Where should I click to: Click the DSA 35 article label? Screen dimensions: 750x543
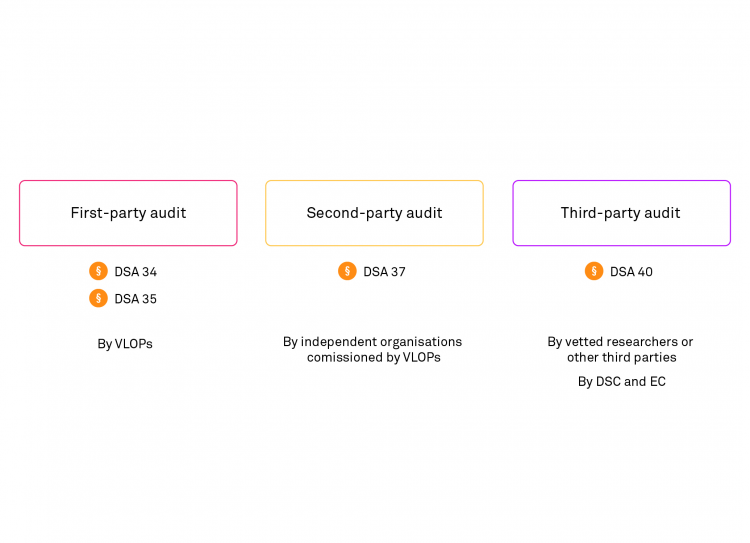[136, 298]
